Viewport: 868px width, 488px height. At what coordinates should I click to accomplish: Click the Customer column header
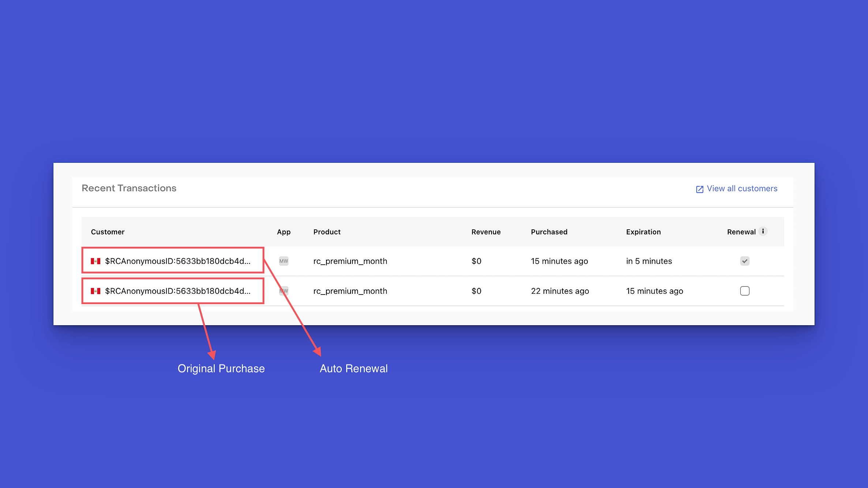click(x=108, y=232)
